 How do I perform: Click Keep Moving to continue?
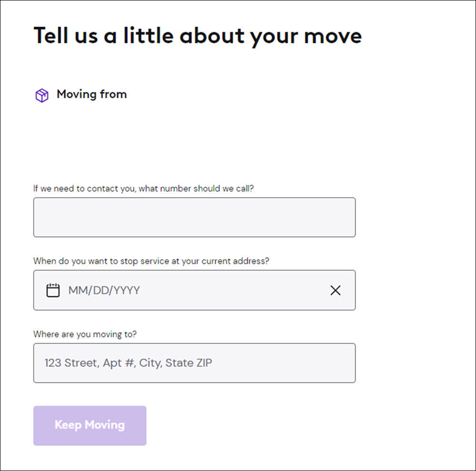[89, 425]
